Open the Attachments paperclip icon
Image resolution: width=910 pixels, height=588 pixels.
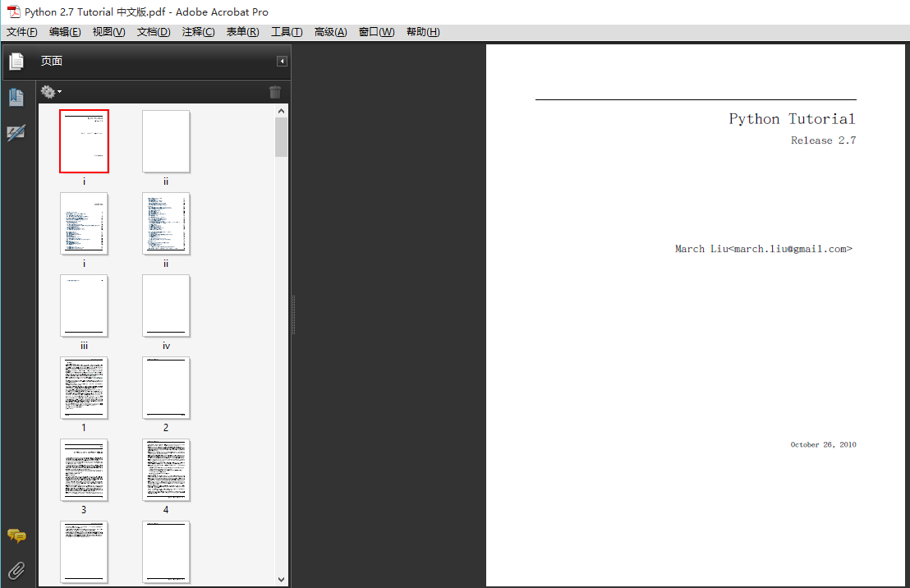tap(16, 571)
